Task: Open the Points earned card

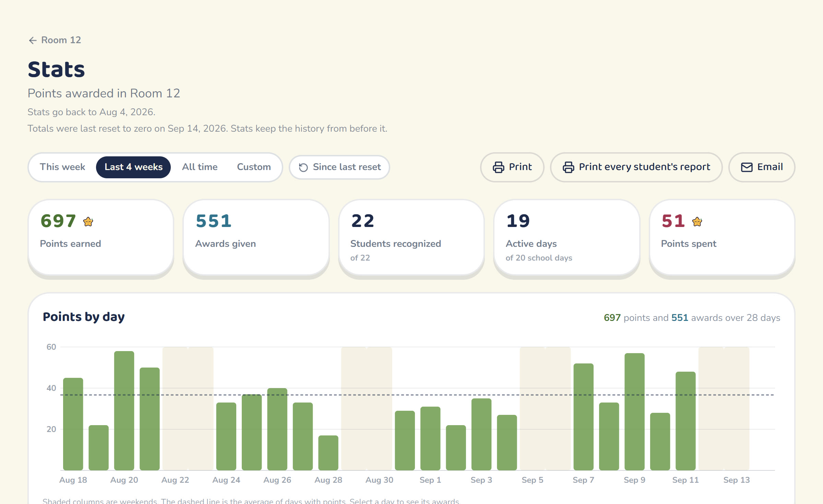Action: coord(101,237)
